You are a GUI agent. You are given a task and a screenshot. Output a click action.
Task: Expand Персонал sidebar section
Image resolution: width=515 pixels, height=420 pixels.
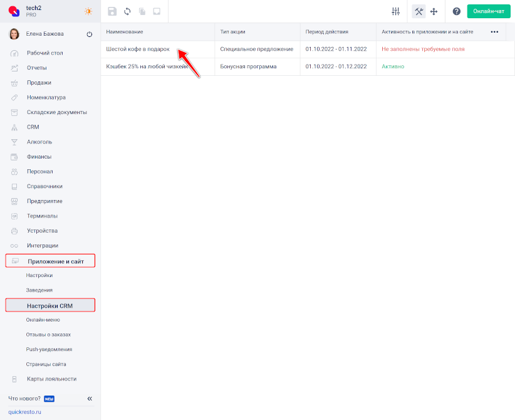(39, 171)
